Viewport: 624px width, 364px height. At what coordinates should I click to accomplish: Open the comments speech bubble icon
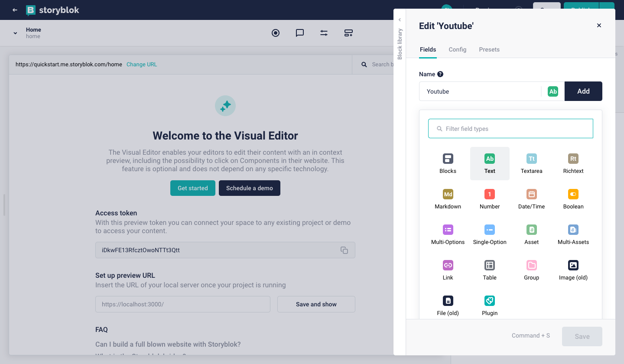coord(300,33)
